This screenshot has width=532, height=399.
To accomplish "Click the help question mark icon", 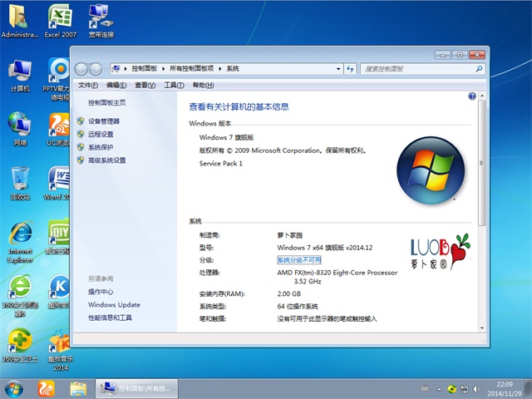I will tap(472, 97).
